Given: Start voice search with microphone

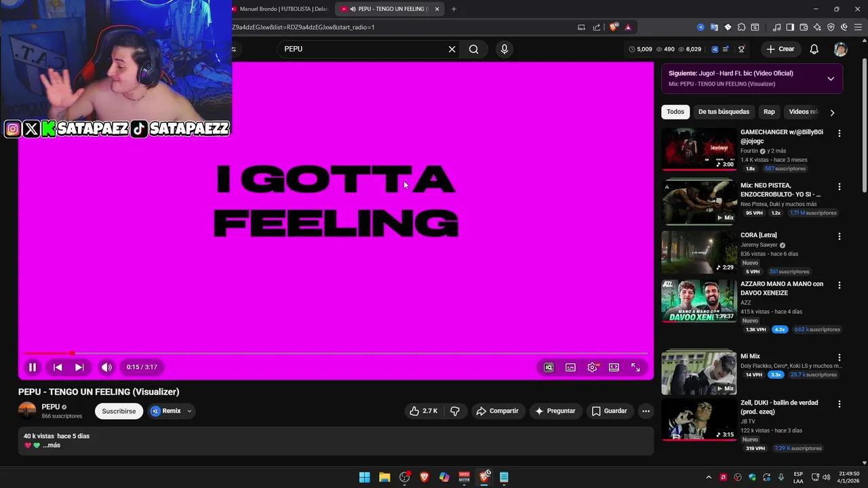Looking at the screenshot, I should coord(504,49).
